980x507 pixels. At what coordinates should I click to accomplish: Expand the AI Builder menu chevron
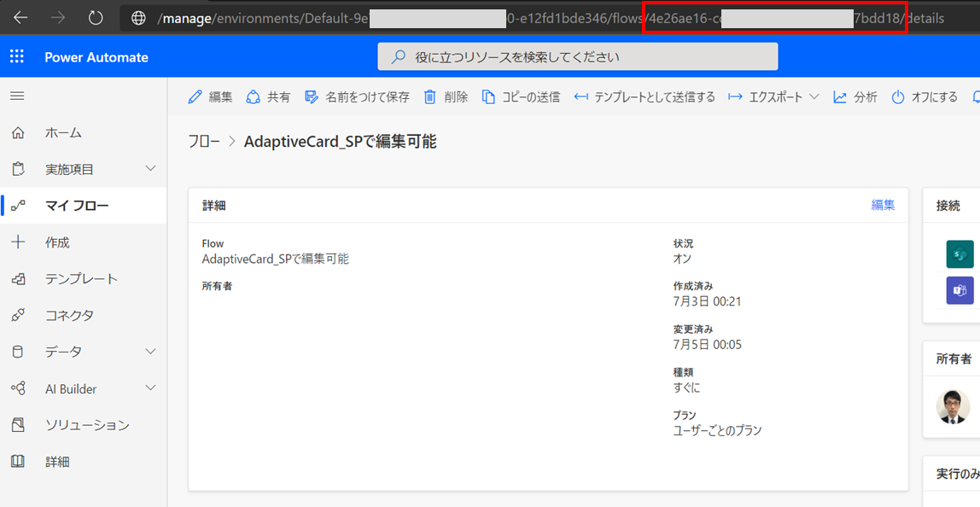pos(150,388)
